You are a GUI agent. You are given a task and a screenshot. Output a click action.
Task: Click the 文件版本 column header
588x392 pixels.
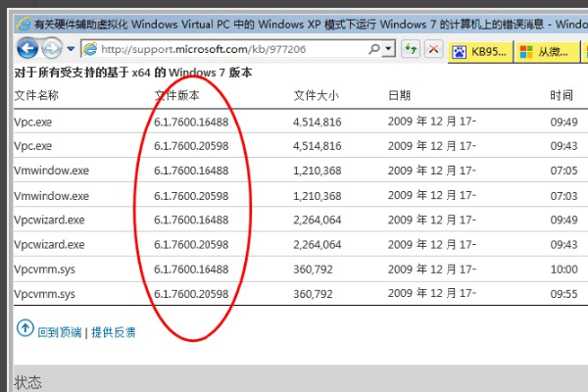tap(176, 96)
